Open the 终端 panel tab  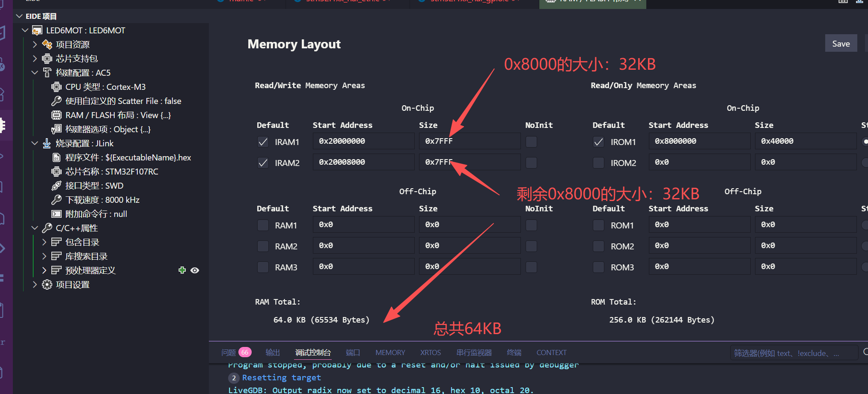click(x=514, y=353)
